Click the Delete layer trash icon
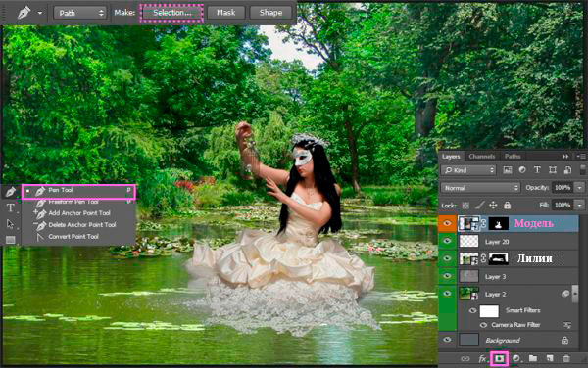This screenshot has height=368, width=588. coord(566,358)
